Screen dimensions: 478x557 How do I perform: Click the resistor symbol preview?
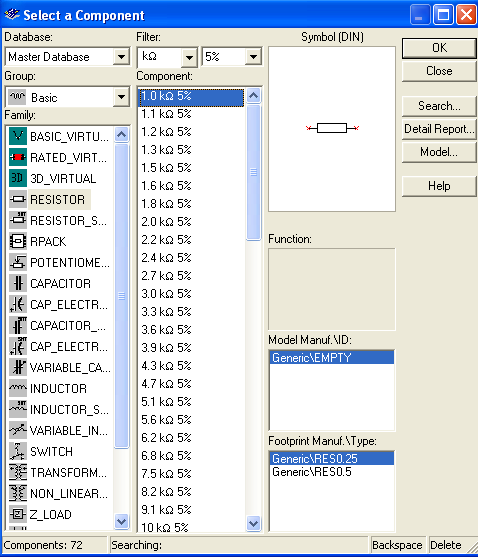pos(332,128)
